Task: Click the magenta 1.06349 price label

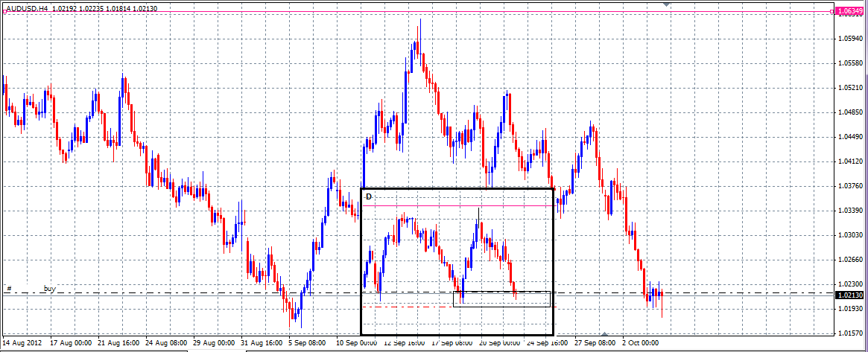Action: coord(850,12)
